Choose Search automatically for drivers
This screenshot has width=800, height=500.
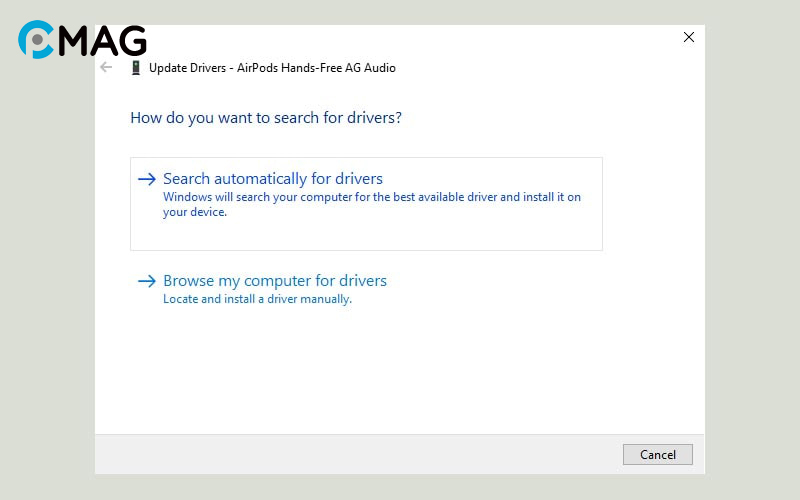pyautogui.click(x=273, y=179)
